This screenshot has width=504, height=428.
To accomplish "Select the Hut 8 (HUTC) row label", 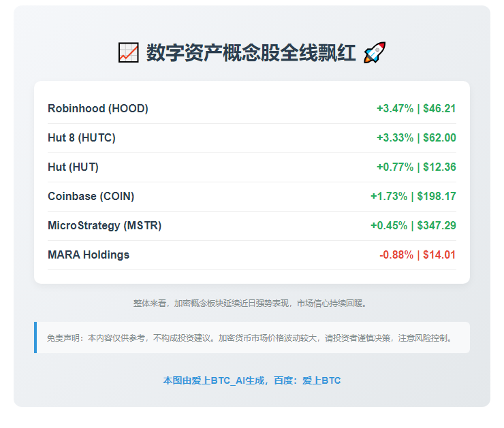I will click(x=82, y=137).
